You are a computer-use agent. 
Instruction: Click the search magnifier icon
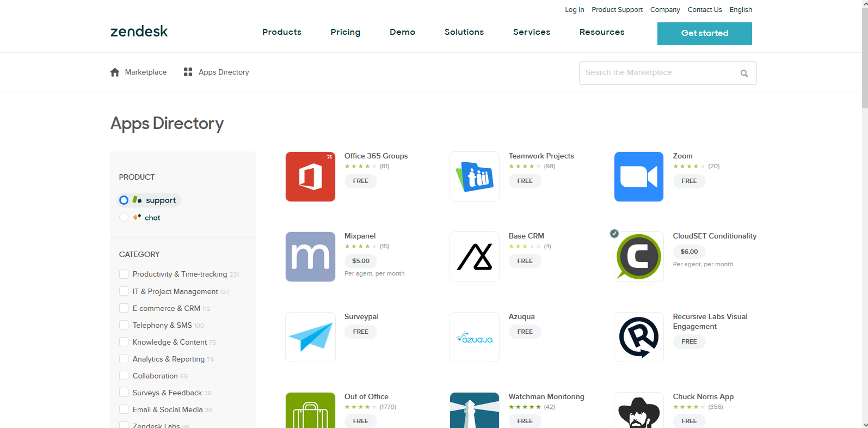744,74
